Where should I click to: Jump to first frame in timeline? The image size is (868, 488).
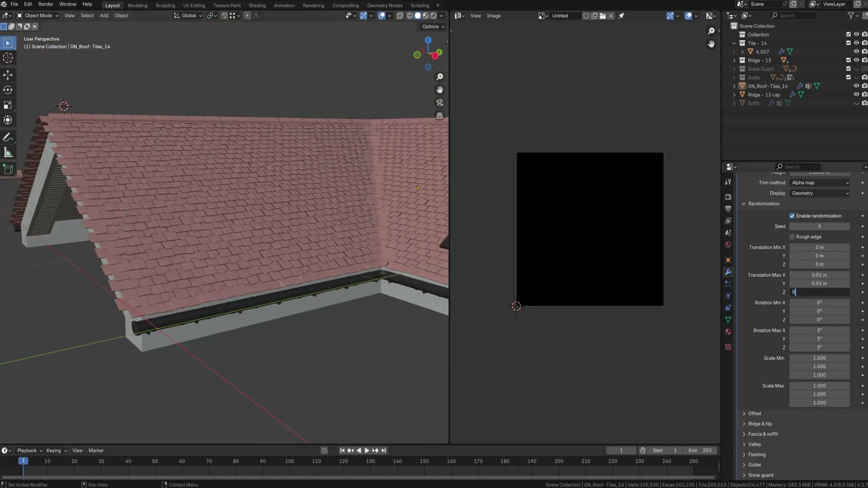coord(342,450)
